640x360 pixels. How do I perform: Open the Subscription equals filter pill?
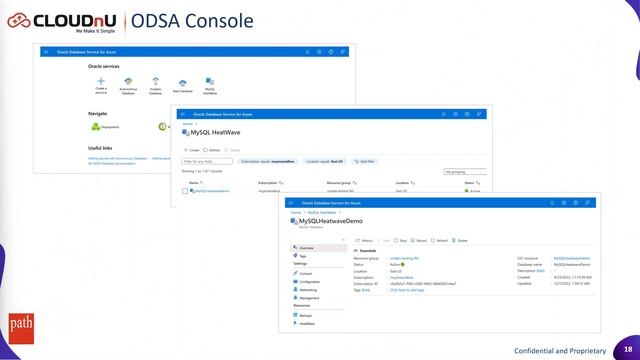point(268,162)
